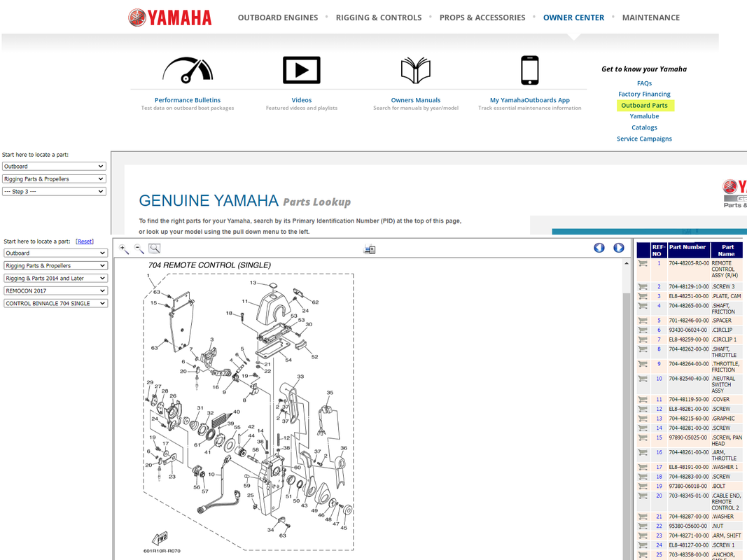Open upper Rigging Parts & Propellers dropdown

tap(54, 179)
